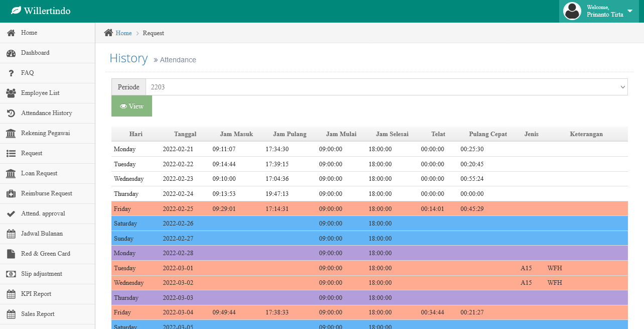Click the Slip adjustment money icon
644x329 pixels.
click(x=11, y=274)
